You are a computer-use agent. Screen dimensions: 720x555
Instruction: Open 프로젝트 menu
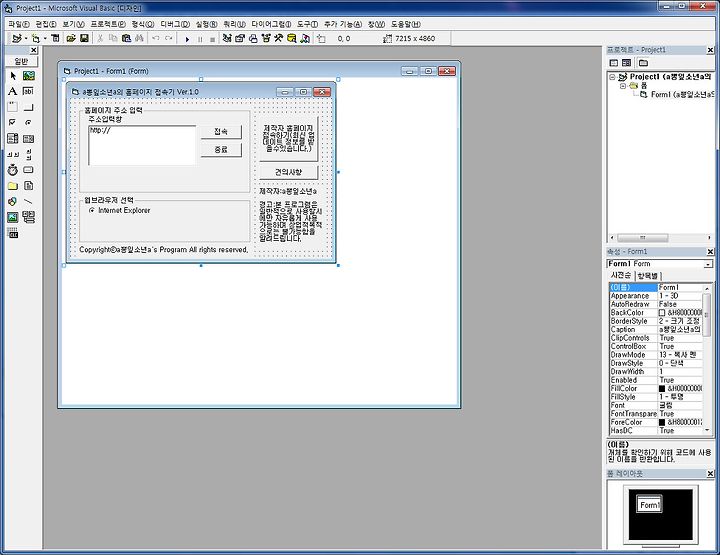click(x=108, y=24)
